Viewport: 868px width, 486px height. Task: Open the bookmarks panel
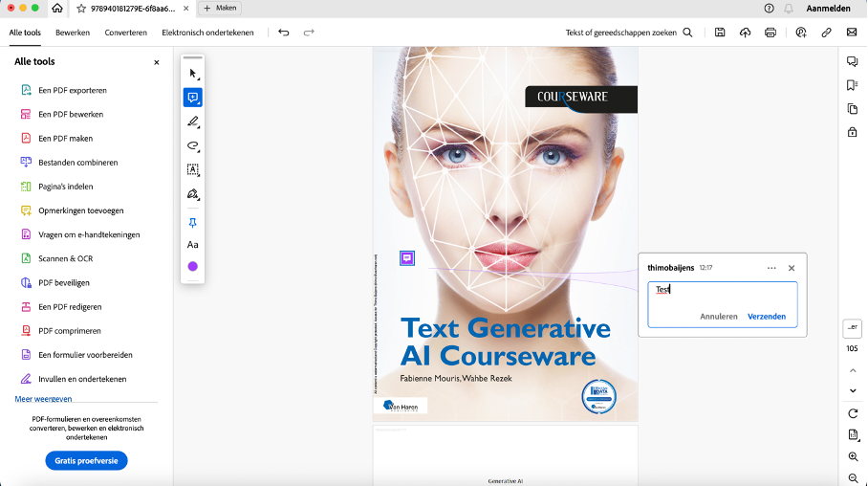(x=853, y=85)
